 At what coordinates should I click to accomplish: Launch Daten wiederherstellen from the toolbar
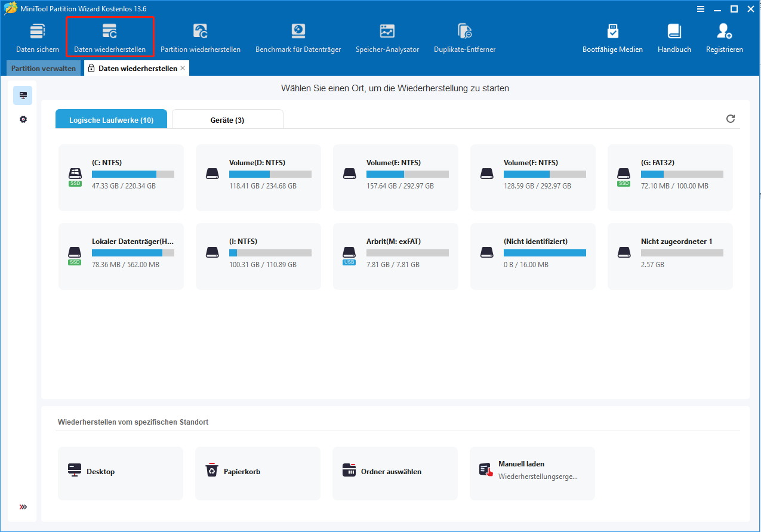pyautogui.click(x=110, y=38)
